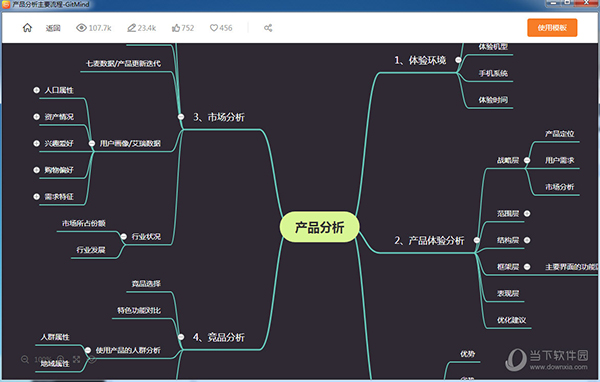Select the 竞品选择 node
Image resolution: width=600 pixels, height=382 pixels.
[x=146, y=284]
